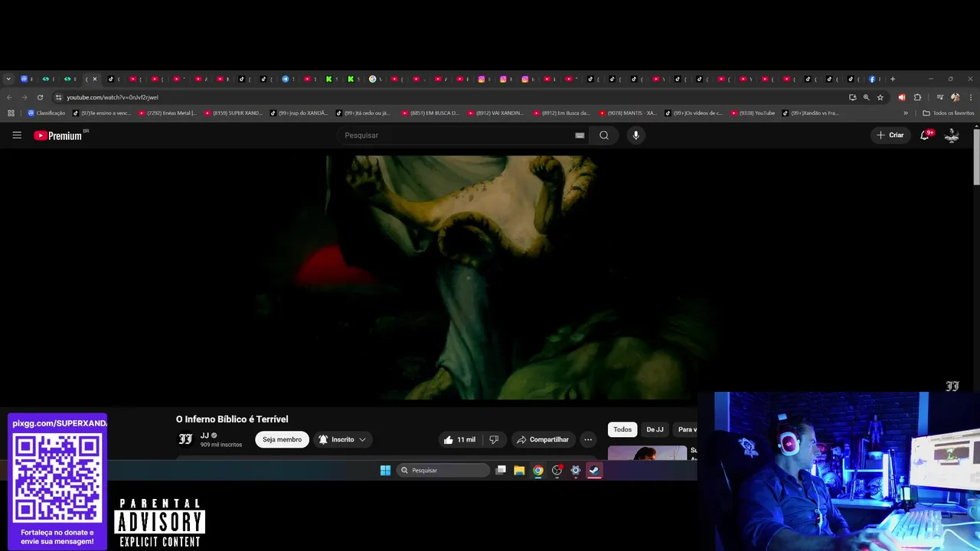This screenshot has height=551, width=980.
Task: Switch to the Telegram browser tab
Action: tap(288, 79)
